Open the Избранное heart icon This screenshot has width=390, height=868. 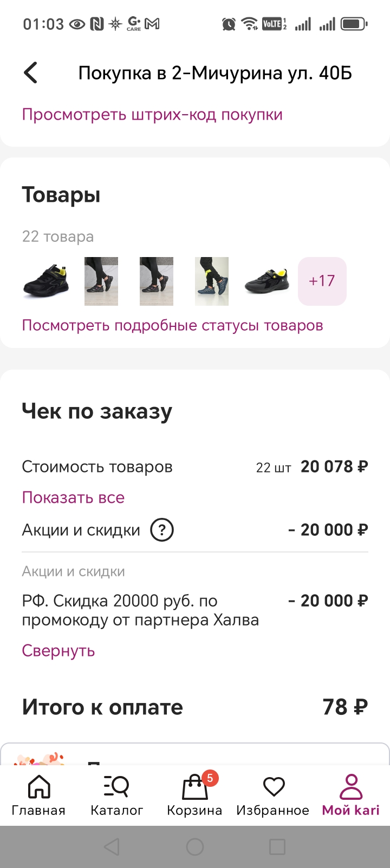(274, 787)
